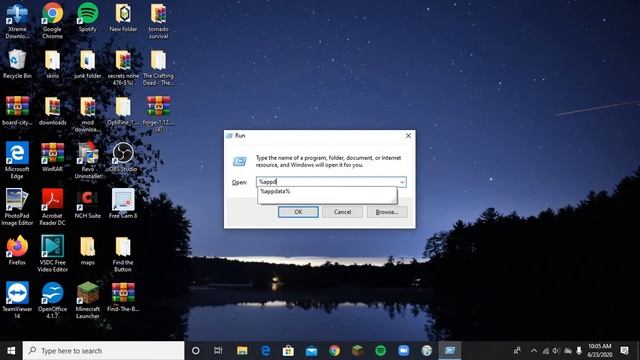Expand the Open field history dropdown
Viewport: 640px width, 360px height.
(x=402, y=182)
